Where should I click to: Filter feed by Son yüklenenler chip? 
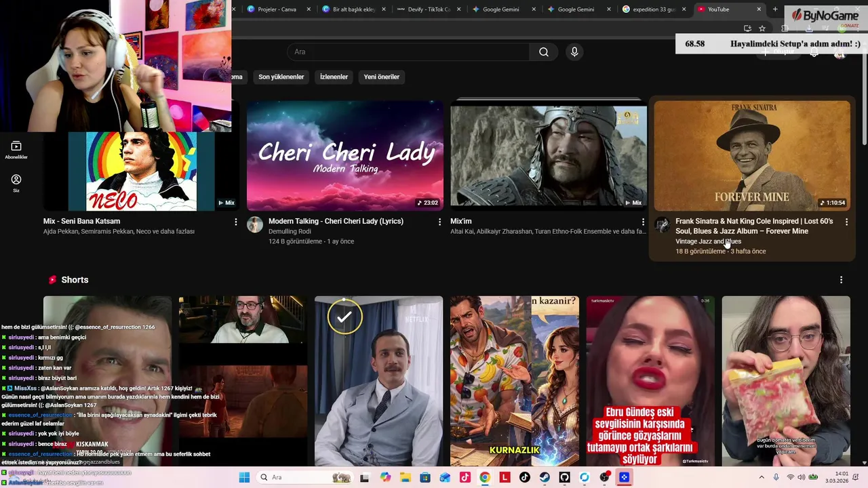pos(281,77)
